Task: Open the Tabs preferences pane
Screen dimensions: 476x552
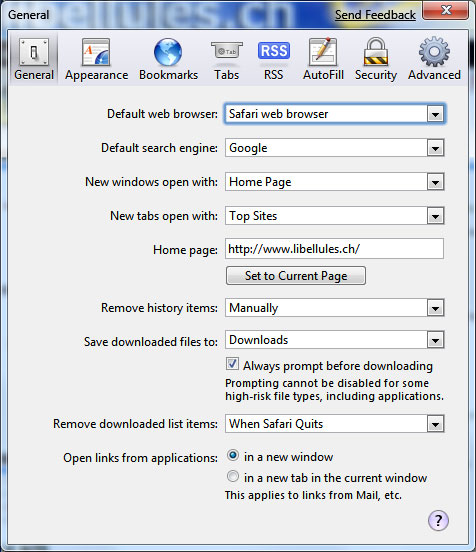Action: tap(227, 59)
